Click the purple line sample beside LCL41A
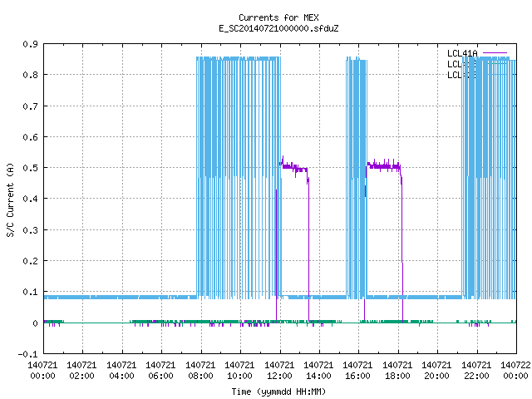 [495, 53]
